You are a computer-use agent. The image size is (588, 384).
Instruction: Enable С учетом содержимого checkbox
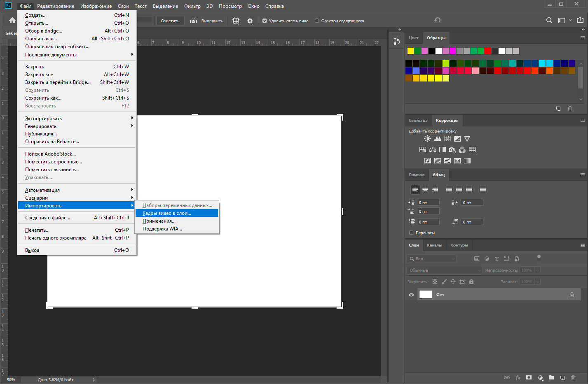tap(317, 21)
